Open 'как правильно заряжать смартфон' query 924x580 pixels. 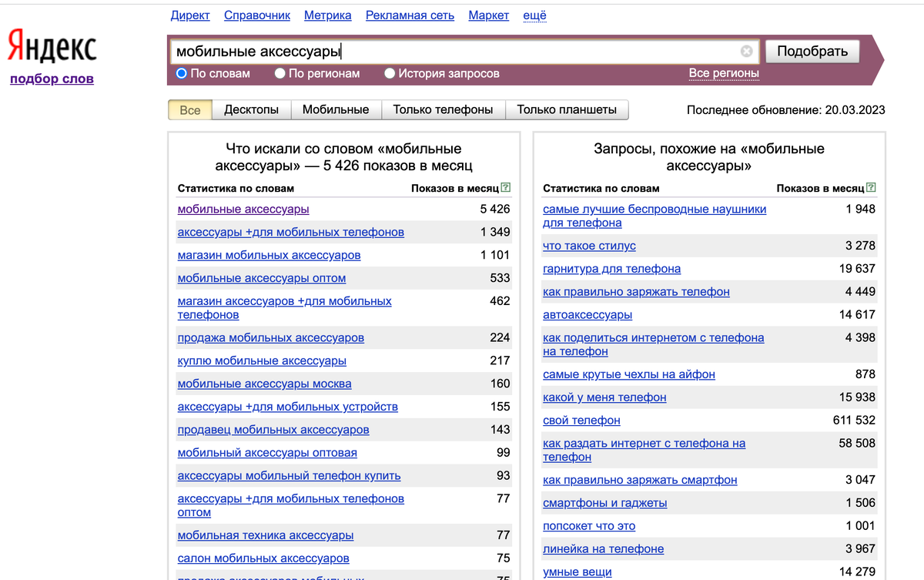[x=640, y=480]
